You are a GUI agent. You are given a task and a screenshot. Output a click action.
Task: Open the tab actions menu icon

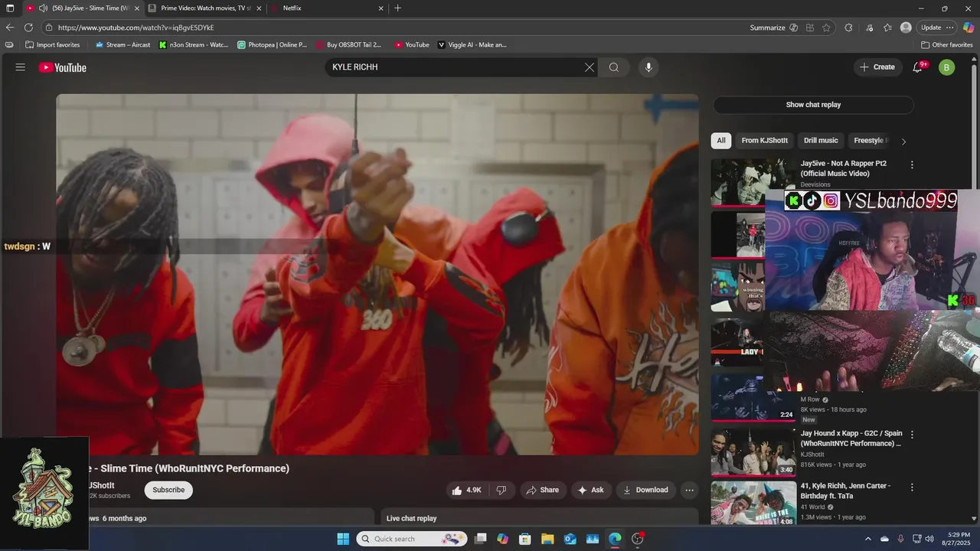click(10, 8)
